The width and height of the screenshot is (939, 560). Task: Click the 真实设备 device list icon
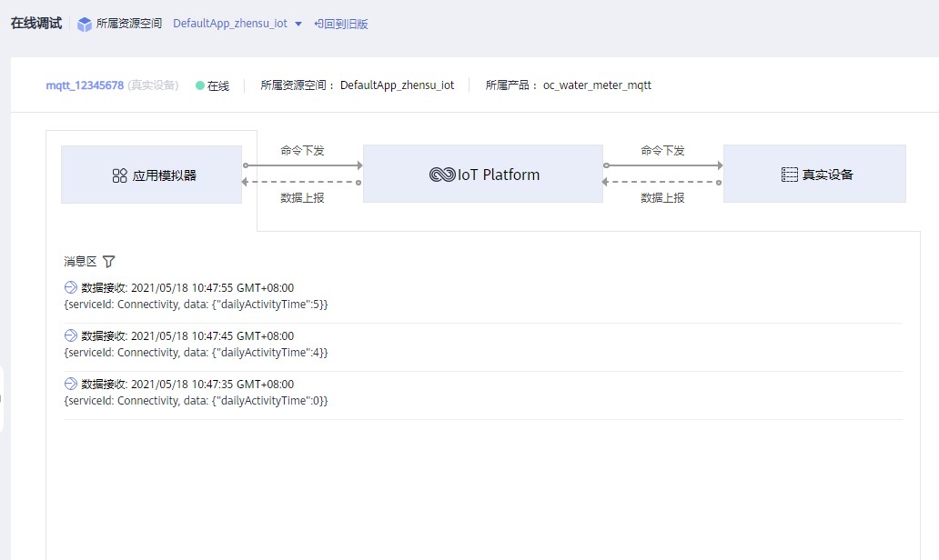click(x=789, y=175)
